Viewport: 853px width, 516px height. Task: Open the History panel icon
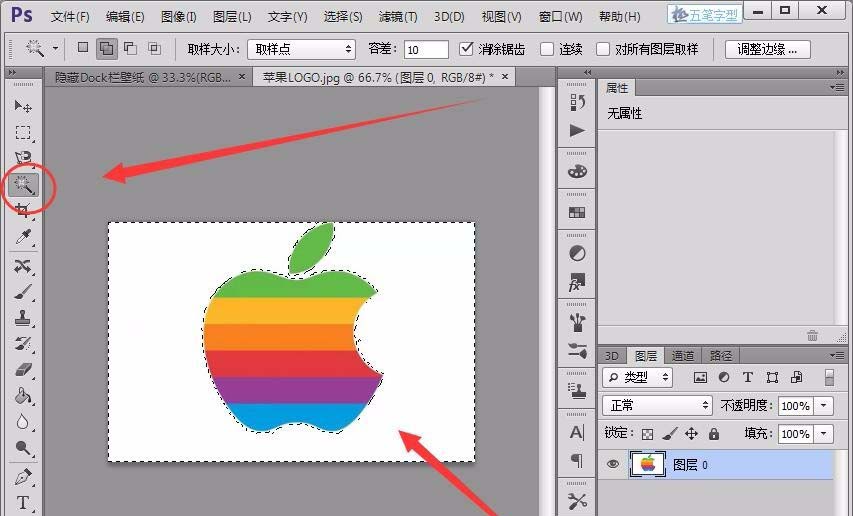(x=577, y=102)
